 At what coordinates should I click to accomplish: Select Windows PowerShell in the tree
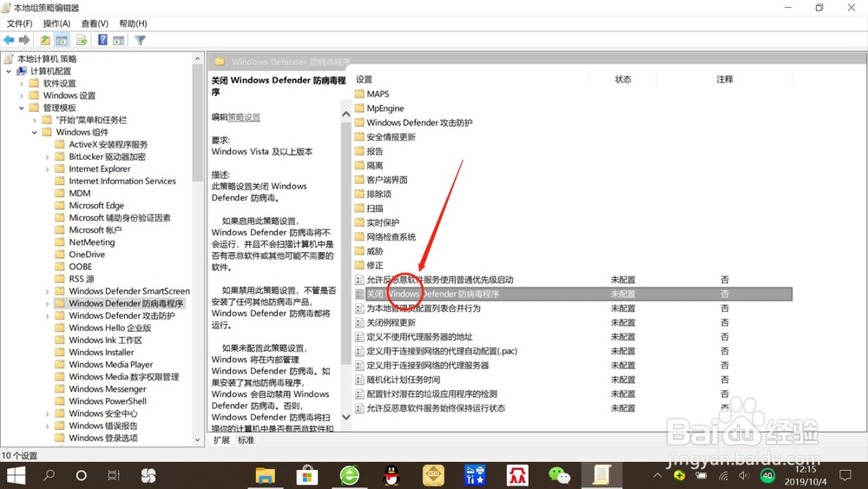point(108,401)
